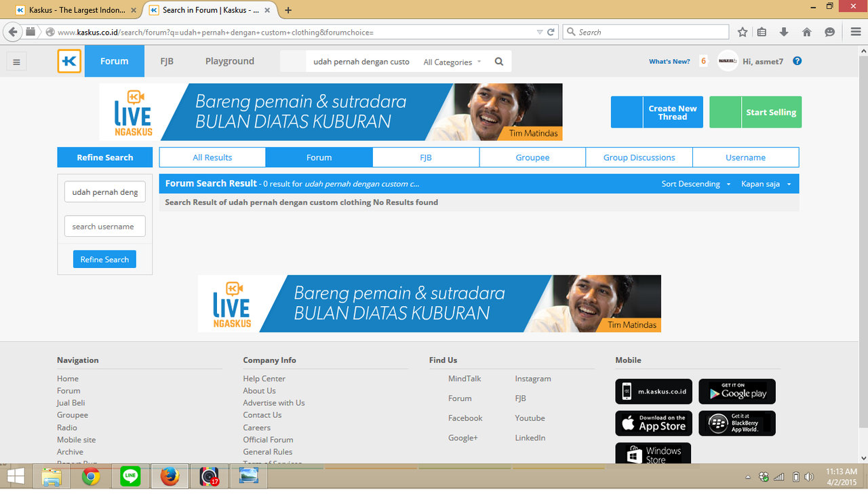Open the FJB header menu item

[167, 61]
